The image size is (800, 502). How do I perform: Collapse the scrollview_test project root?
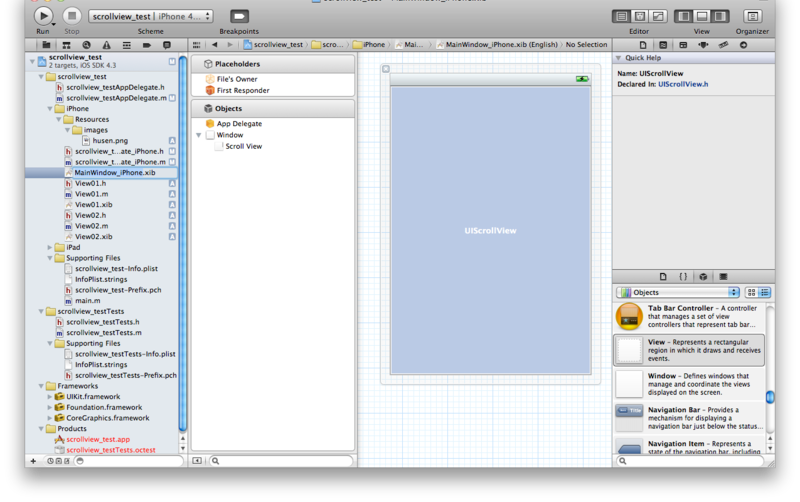click(x=33, y=62)
